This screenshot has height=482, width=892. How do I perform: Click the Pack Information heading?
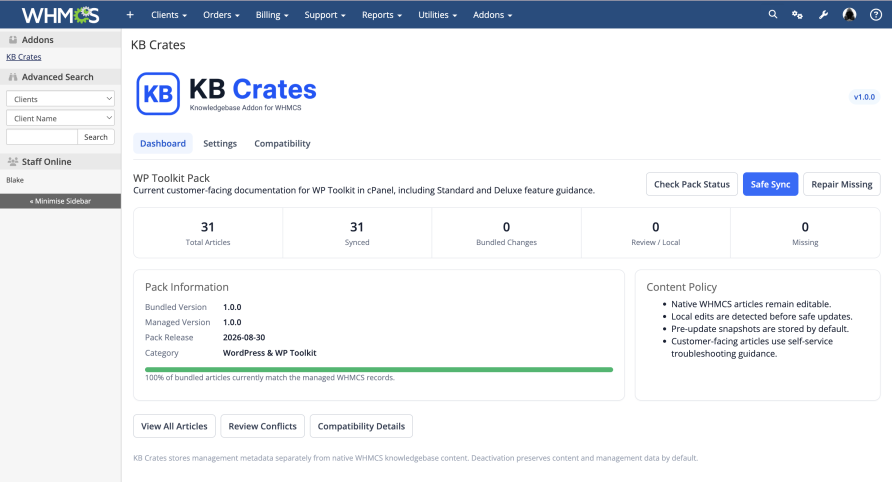pos(187,287)
